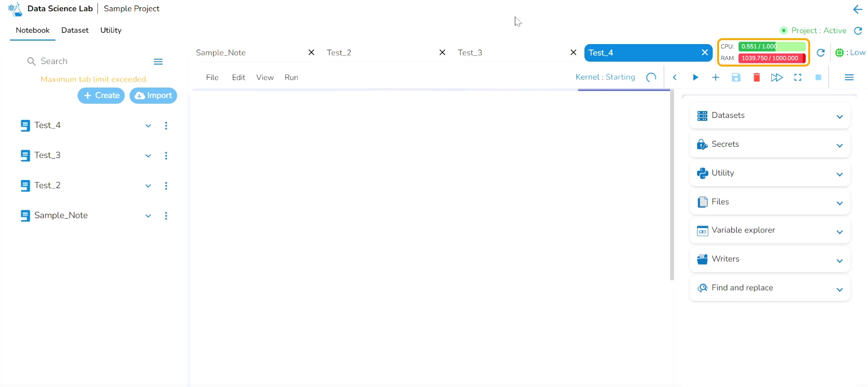868x387 pixels.
Task: Open the Run menu
Action: pos(291,77)
